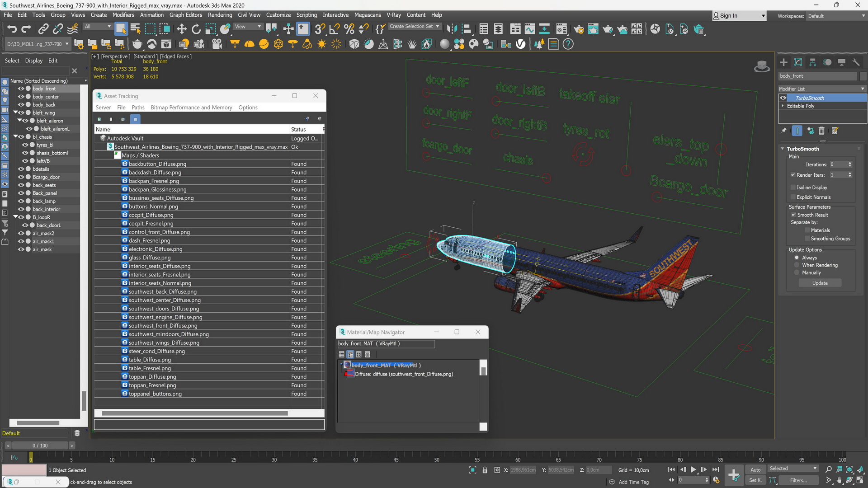Screen dimensions: 868x488
Task: Toggle the 3D Snaps icon
Action: coord(320,29)
